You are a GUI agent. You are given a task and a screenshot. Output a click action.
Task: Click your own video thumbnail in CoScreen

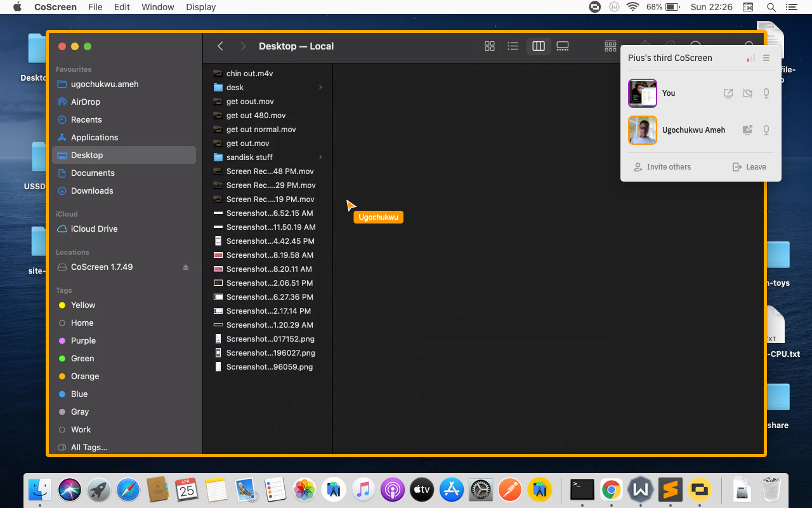tap(643, 93)
